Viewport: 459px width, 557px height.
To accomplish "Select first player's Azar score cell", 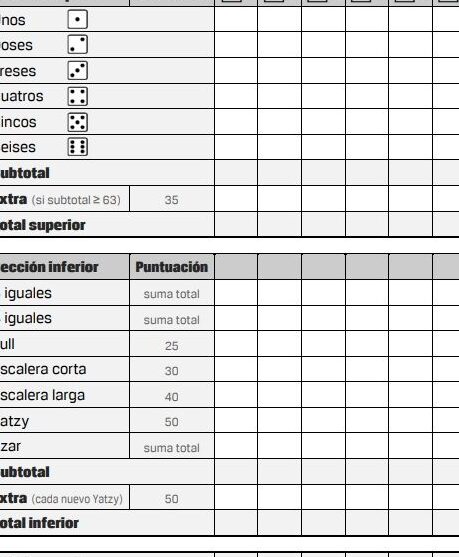I will (x=236, y=446).
